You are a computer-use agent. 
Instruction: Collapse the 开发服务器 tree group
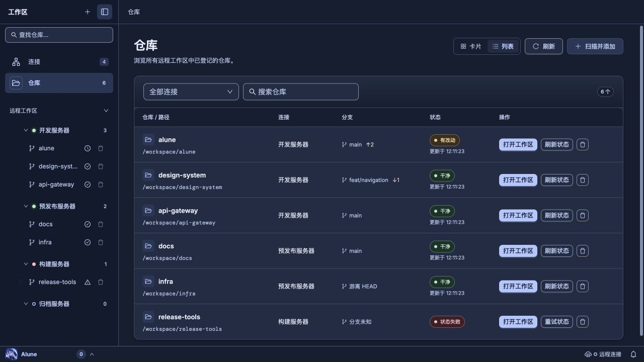(26, 130)
